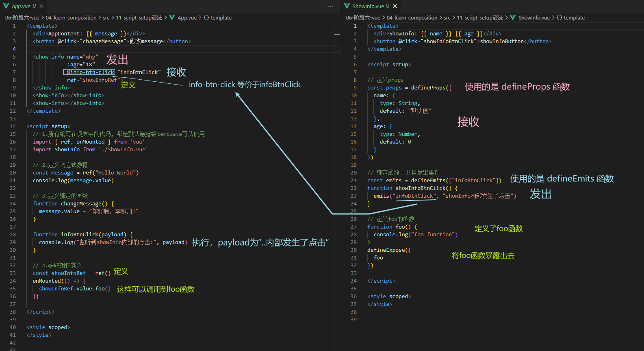
Task: Click 'onMounted' call on line 34
Action: 47,281
